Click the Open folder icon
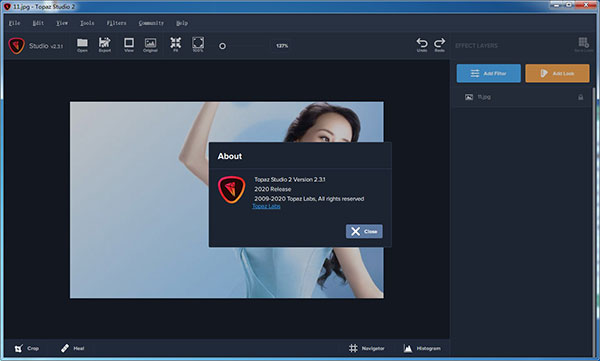The height and width of the screenshot is (361, 600). (x=82, y=45)
